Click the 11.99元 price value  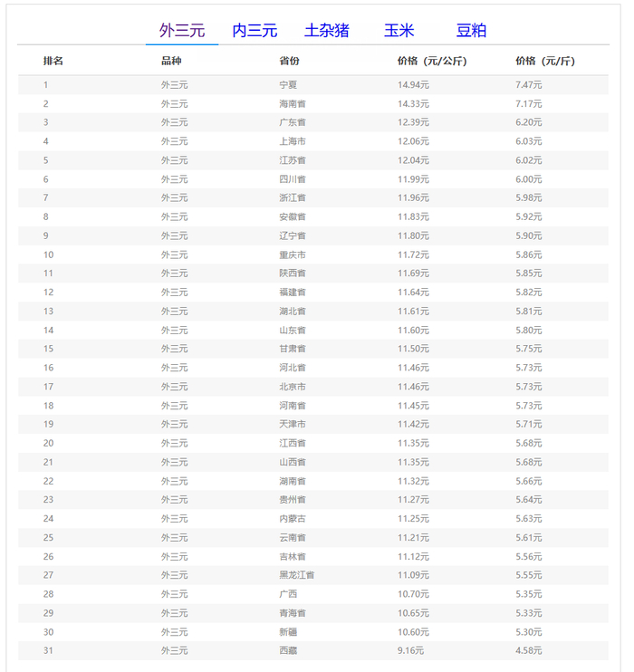tap(413, 179)
